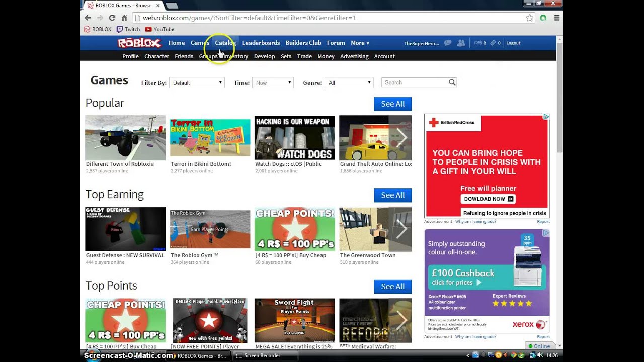Image resolution: width=644 pixels, height=362 pixels.
Task: Click the ROBLOX logo in the header
Action: (x=139, y=43)
